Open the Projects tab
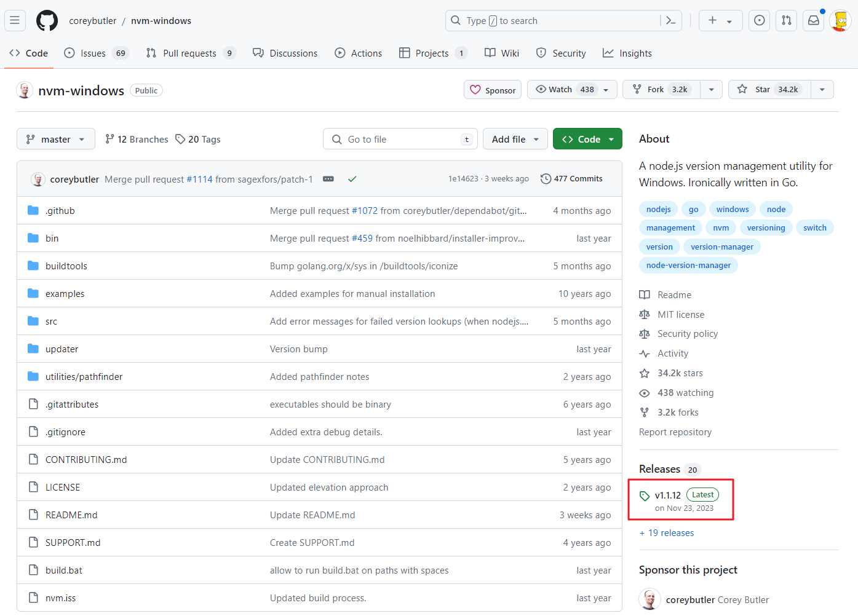Screen dimensions: 858x616 [433, 53]
